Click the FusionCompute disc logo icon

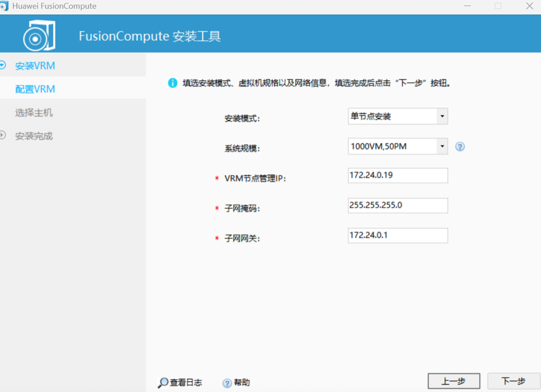[39, 36]
